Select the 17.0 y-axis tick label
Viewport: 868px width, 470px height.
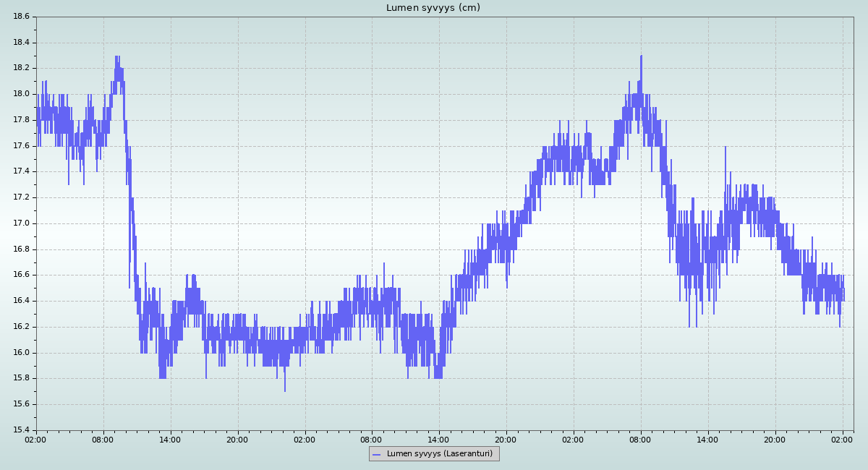[22, 223]
